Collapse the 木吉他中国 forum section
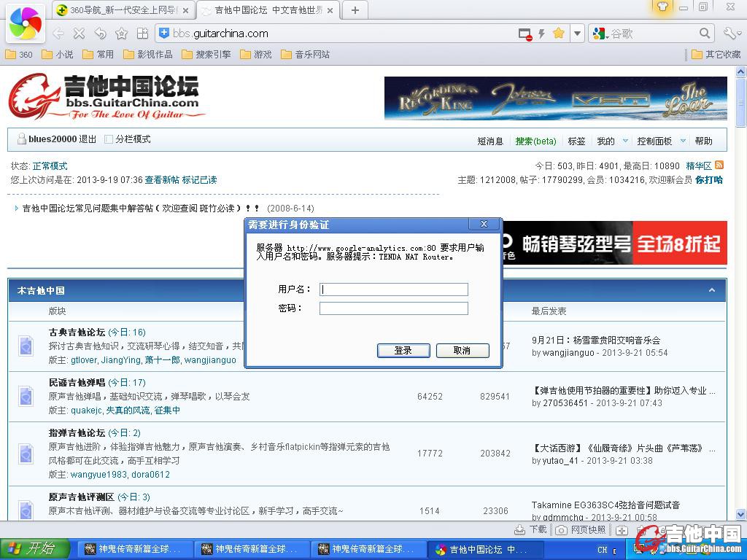Screen dimensions: 747x560 [x=712, y=290]
